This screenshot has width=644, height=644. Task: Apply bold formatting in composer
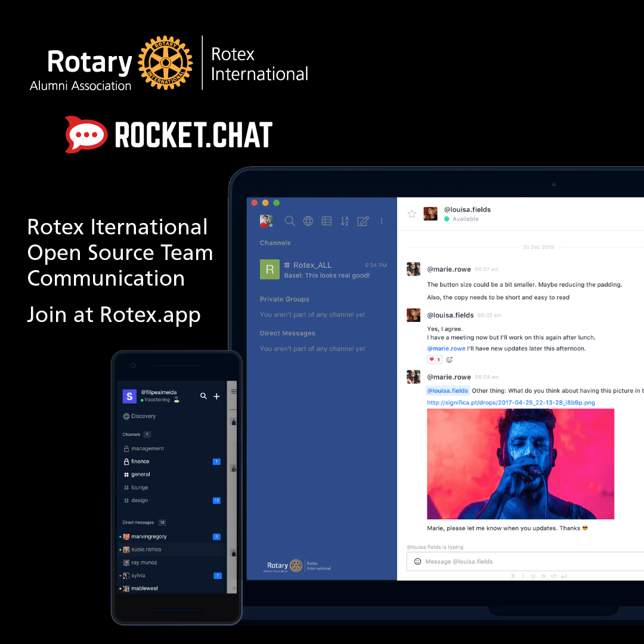click(x=513, y=576)
